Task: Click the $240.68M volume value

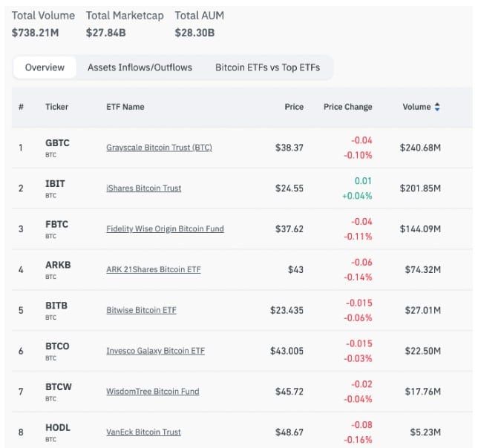Action: click(420, 148)
